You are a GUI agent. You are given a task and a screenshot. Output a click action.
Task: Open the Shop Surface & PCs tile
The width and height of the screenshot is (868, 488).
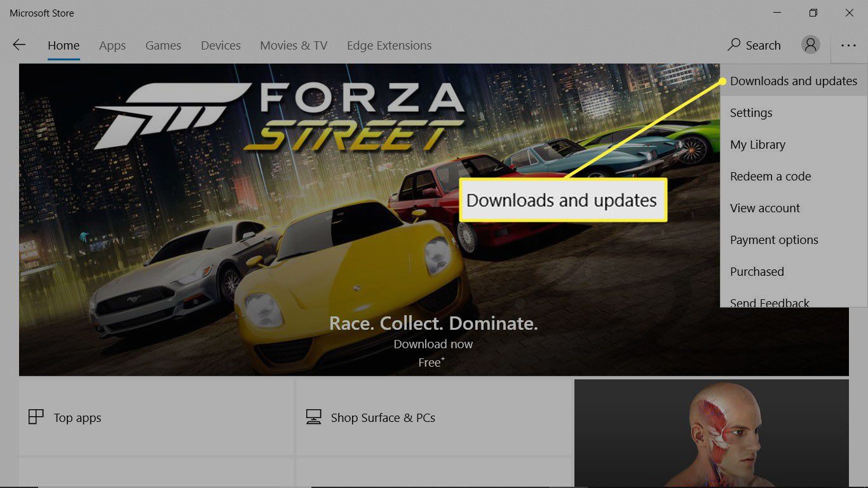tap(433, 417)
